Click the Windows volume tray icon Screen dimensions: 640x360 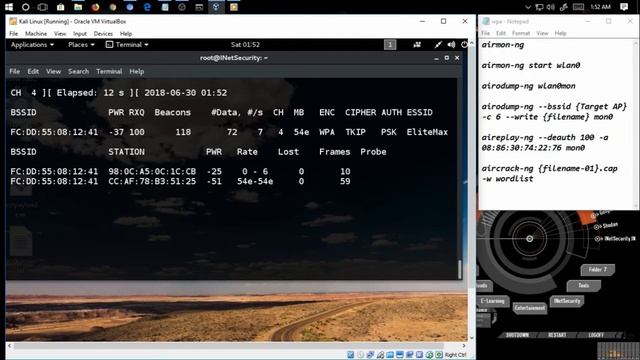pos(551,7)
